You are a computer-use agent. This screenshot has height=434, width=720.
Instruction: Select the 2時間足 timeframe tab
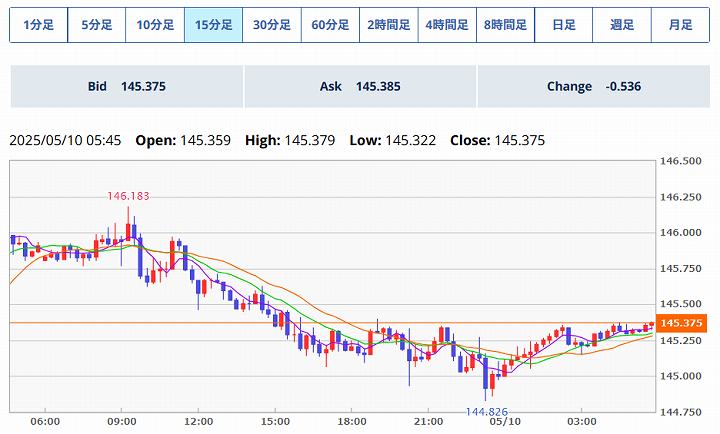pyautogui.click(x=389, y=25)
